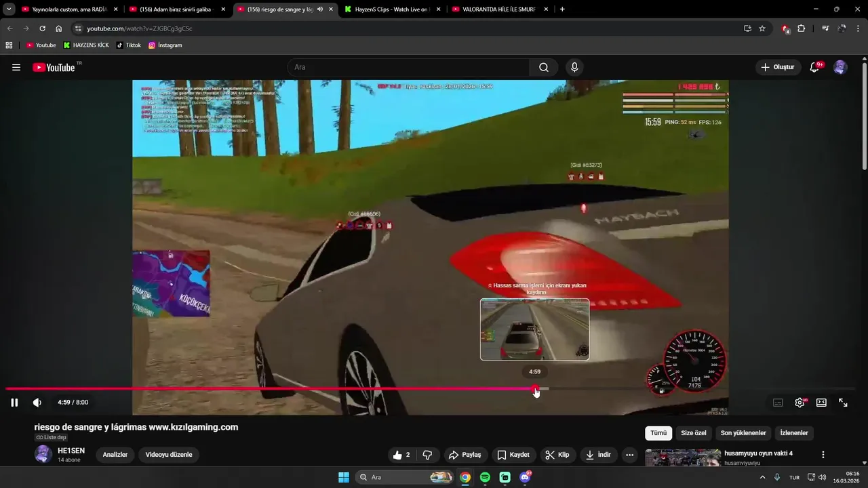
Task: Open husamyuyu oyun vakti 4 title
Action: [758, 453]
